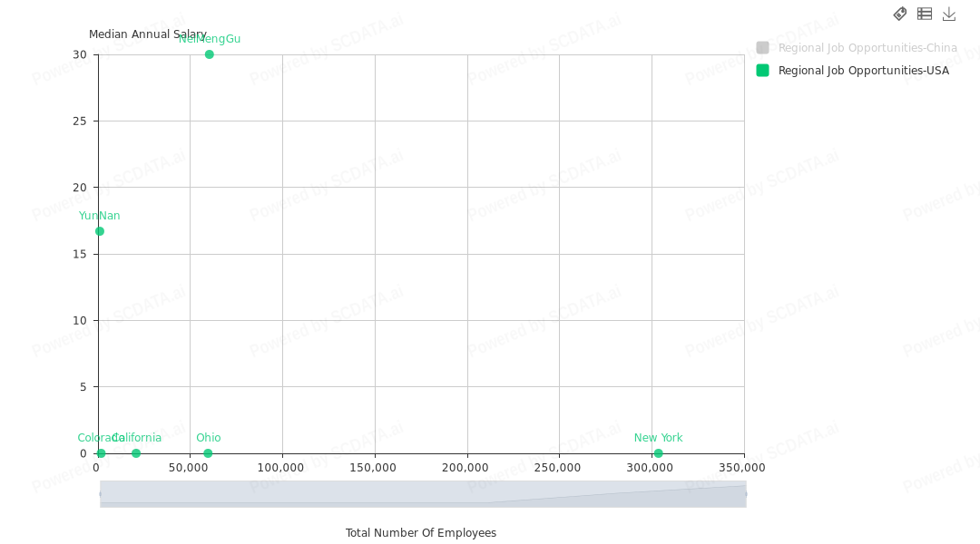Screen dimensions: 980x544
Task: Click the tag label toggle icon
Action: (x=900, y=14)
